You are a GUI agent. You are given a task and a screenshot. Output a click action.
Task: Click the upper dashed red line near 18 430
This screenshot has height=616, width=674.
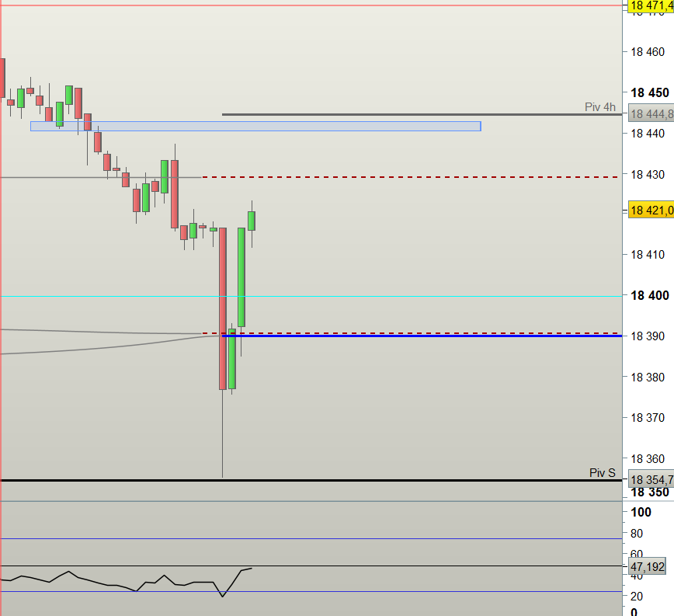(x=411, y=176)
